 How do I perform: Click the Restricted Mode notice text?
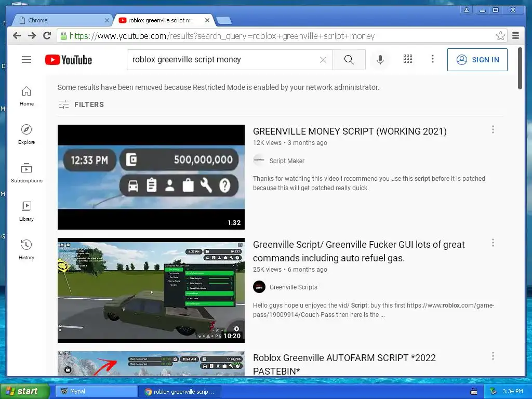pyautogui.click(x=219, y=87)
